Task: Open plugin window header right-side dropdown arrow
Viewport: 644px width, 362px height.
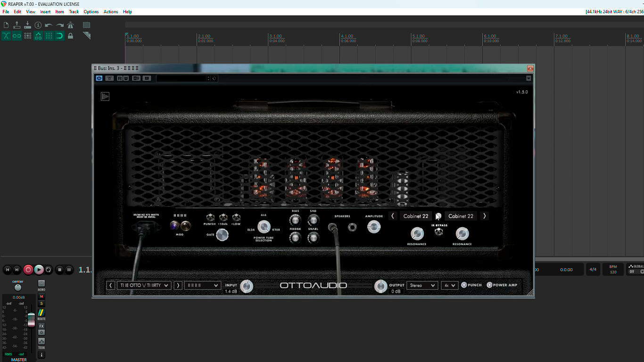Action: point(528,78)
